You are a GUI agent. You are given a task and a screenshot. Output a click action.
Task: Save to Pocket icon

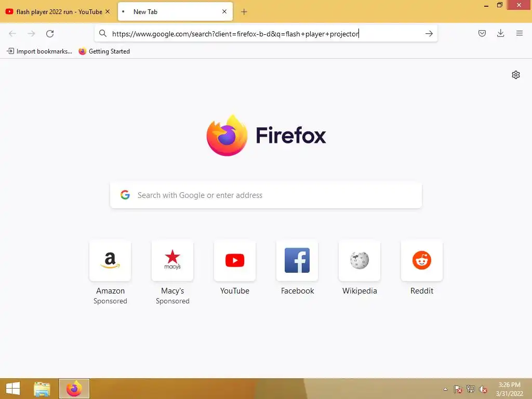(x=482, y=33)
